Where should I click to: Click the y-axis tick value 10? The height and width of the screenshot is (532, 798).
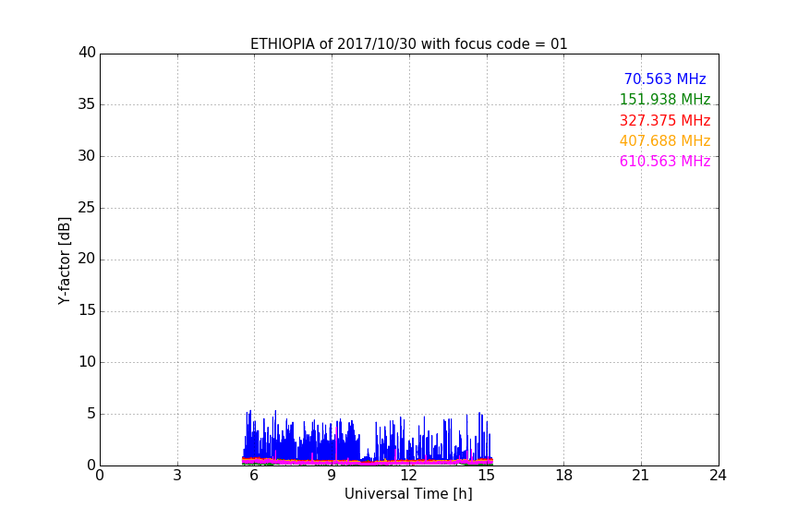click(x=87, y=362)
